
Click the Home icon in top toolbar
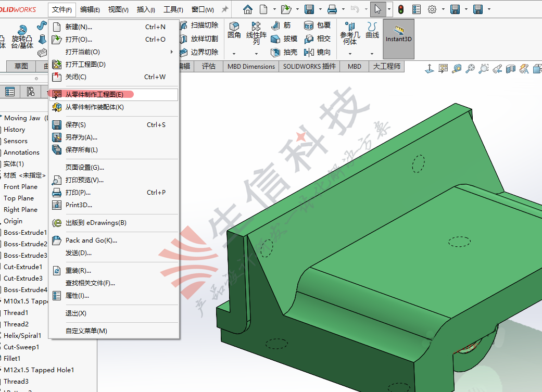point(247,9)
